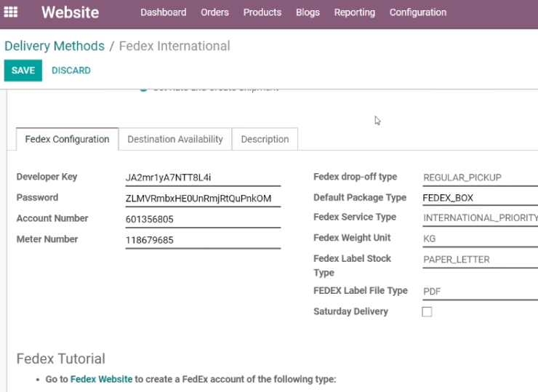Click the Fedex International breadcrumb text

click(174, 46)
